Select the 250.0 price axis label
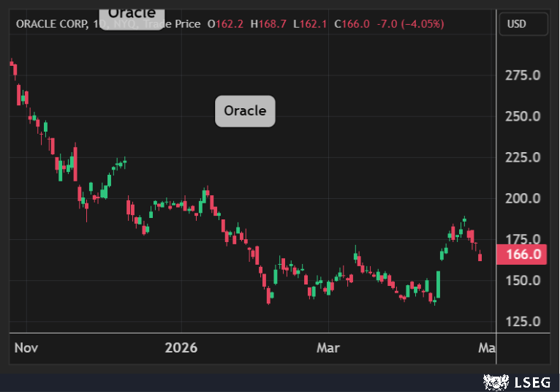 click(x=522, y=116)
